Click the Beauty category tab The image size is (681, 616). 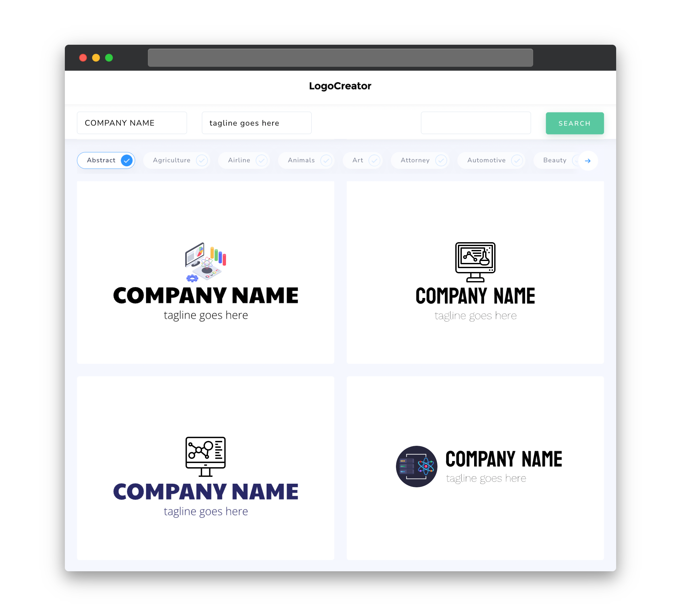coord(555,160)
